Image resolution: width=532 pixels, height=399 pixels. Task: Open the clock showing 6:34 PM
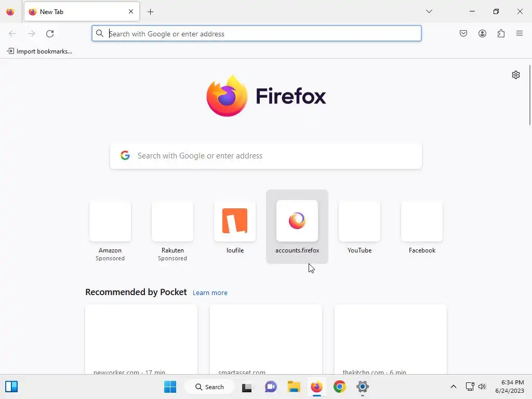[509, 387]
